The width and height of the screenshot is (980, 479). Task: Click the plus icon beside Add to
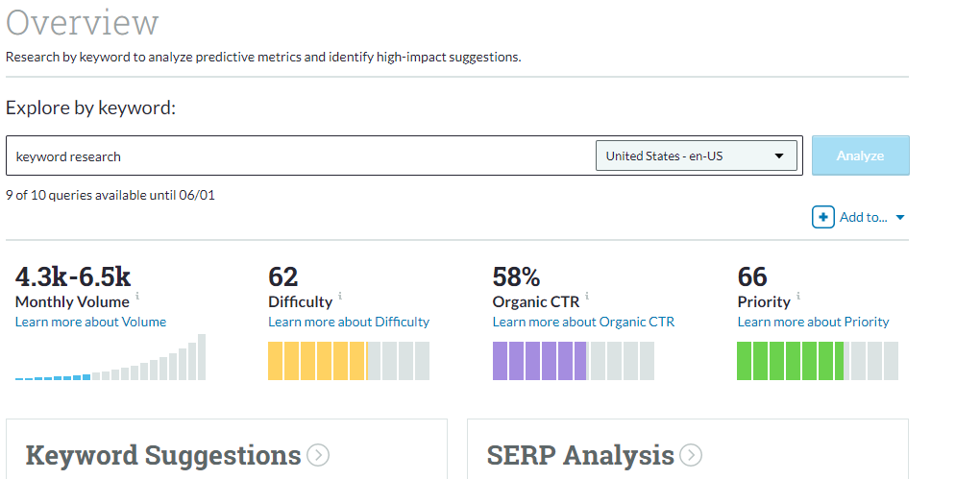coord(822,217)
